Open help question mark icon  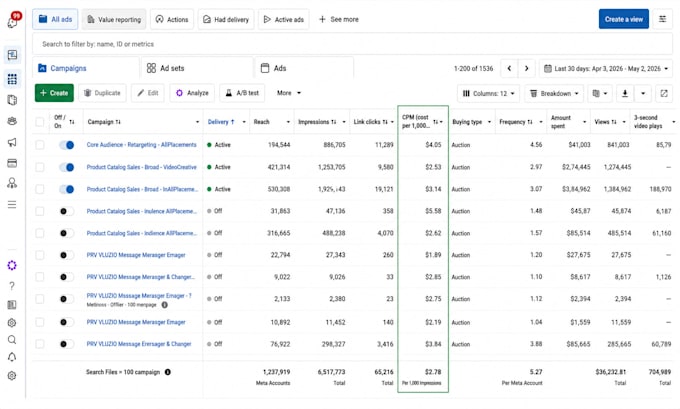(12, 286)
